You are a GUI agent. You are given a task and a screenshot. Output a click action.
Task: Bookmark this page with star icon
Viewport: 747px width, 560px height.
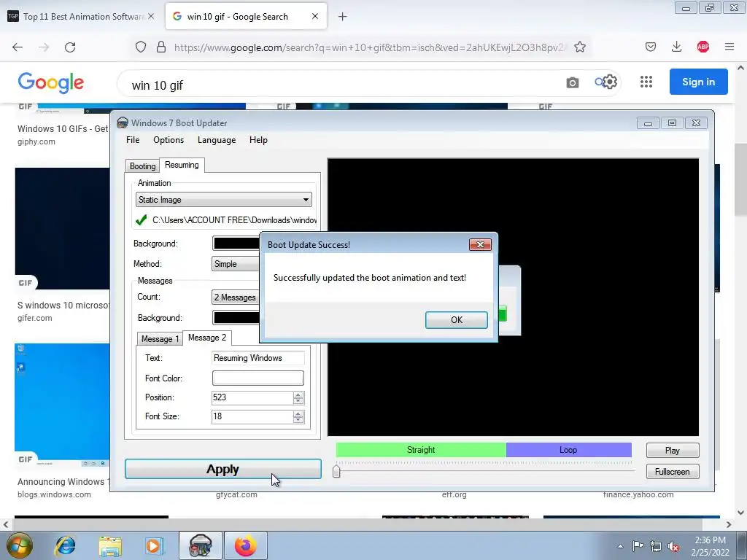coord(580,47)
